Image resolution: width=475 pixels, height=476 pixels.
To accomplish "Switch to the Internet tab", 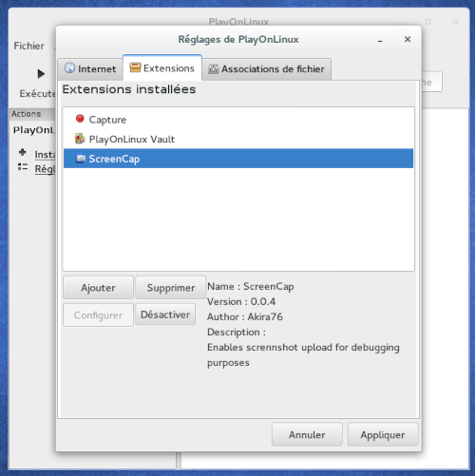I will (x=90, y=68).
